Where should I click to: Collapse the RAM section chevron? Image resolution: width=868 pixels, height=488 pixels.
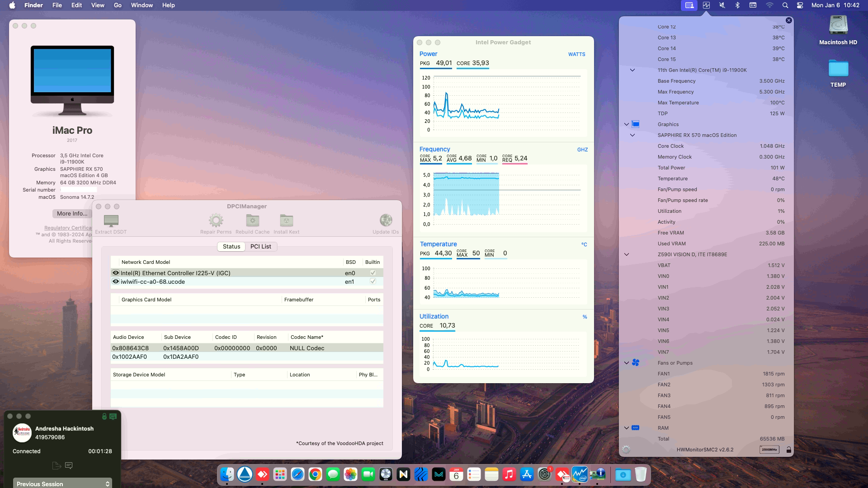click(627, 428)
